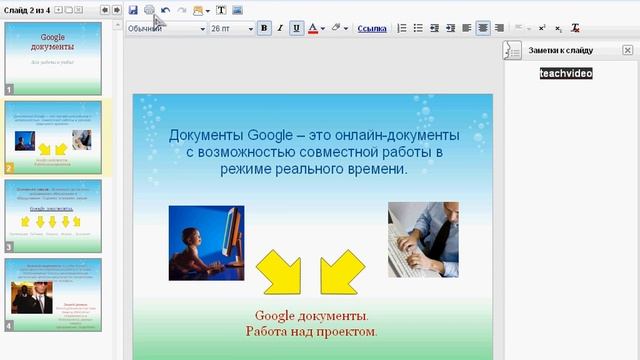Delete the slide with the X icon by the counter
The image size is (640, 360).
pyautogui.click(x=79, y=10)
